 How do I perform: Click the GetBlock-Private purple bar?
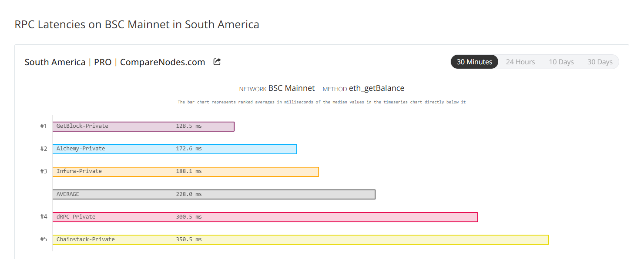tap(143, 126)
